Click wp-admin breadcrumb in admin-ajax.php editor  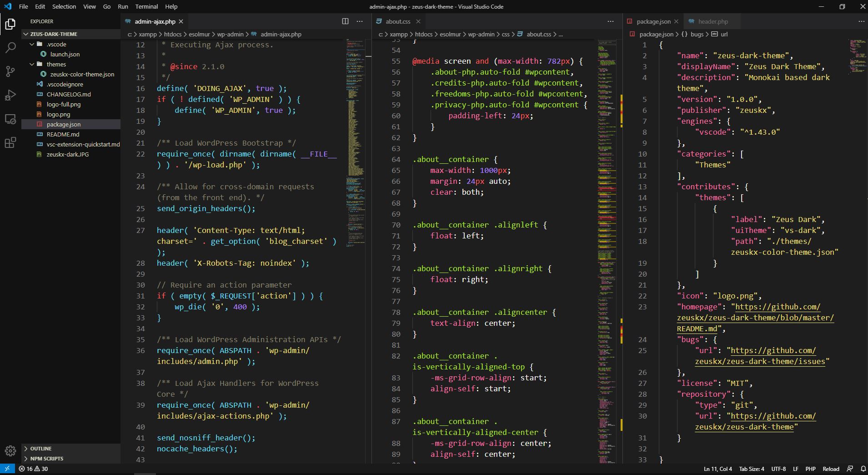230,34
